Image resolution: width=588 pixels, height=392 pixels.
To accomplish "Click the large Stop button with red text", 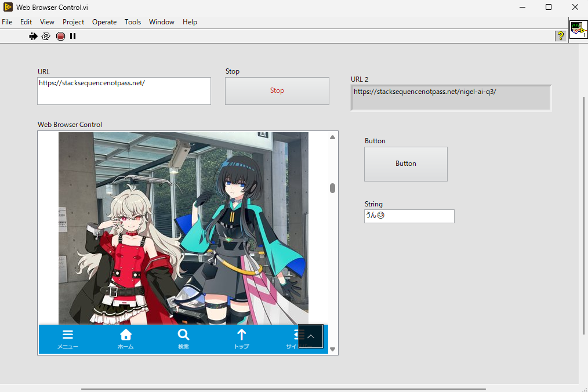I will pos(277,91).
